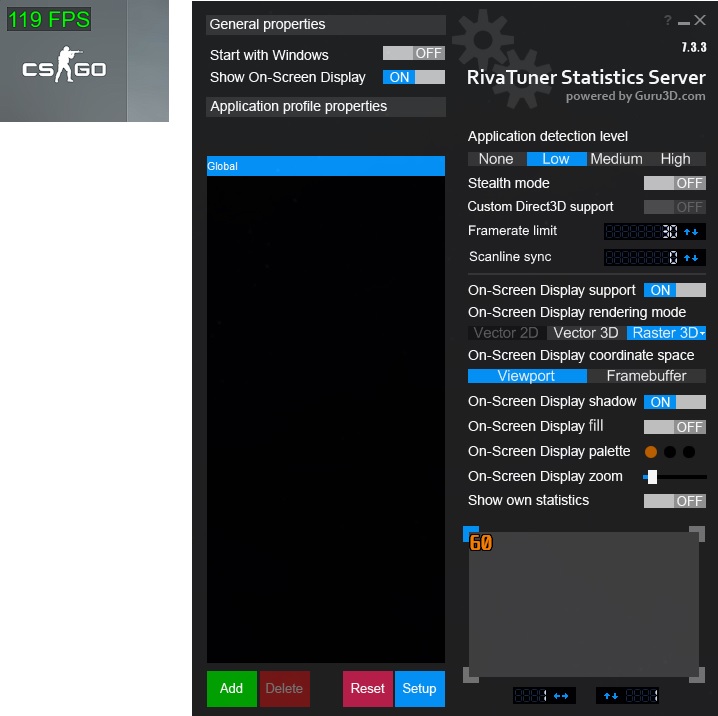Click the horizontal OSD position arrows
The width and height of the screenshot is (718, 716).
[x=561, y=696]
